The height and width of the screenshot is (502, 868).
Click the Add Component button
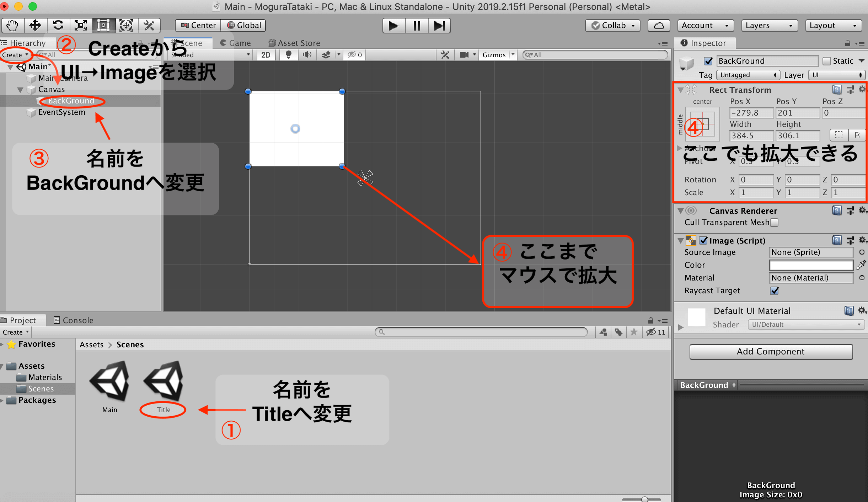771,352
